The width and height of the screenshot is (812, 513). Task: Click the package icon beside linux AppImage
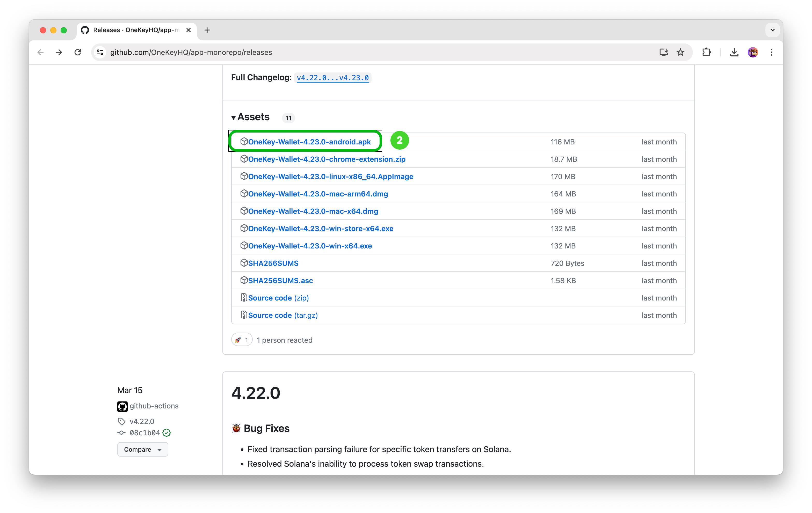coord(244,176)
